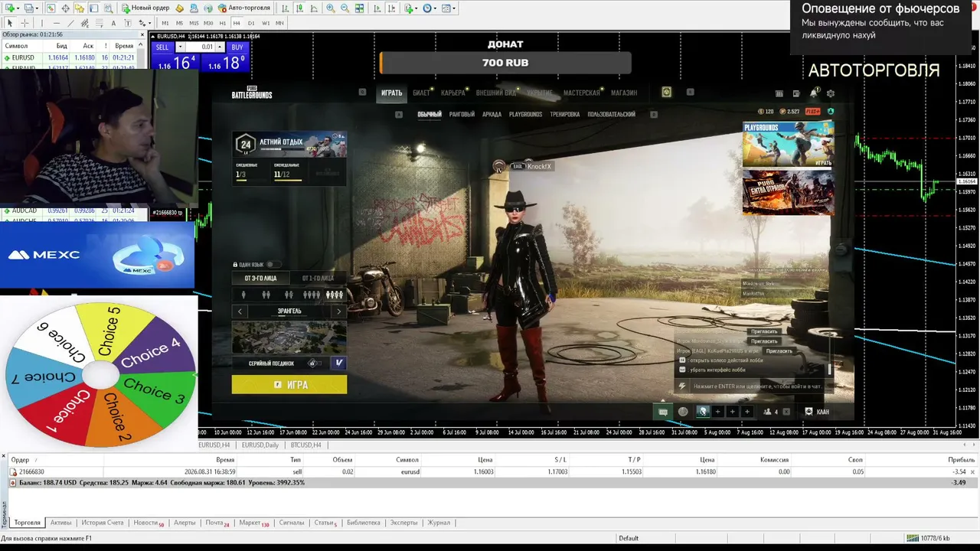980x551 pixels.
Task: Open the arrows shapes dropdown
Action: [144, 23]
